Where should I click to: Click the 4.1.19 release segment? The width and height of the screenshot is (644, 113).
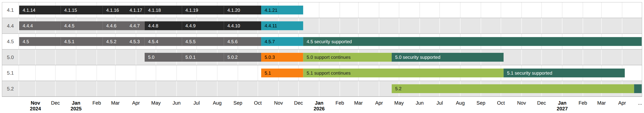(x=202, y=10)
